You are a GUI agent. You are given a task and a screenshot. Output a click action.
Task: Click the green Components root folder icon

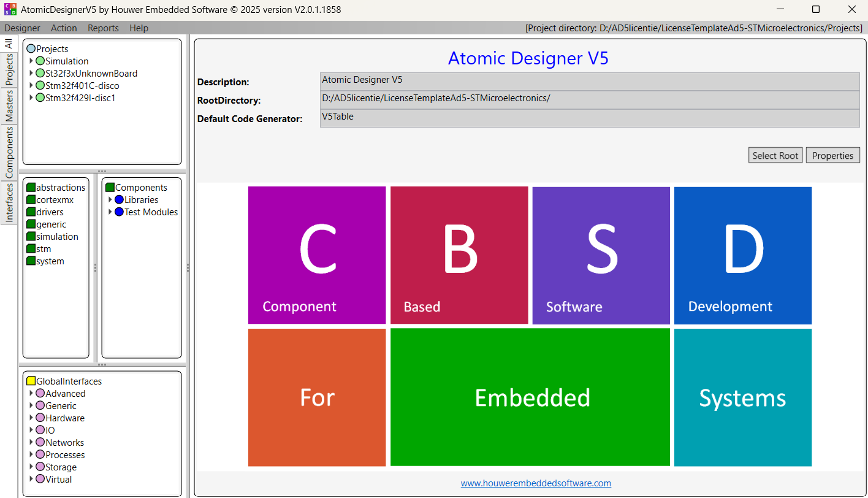tap(110, 188)
